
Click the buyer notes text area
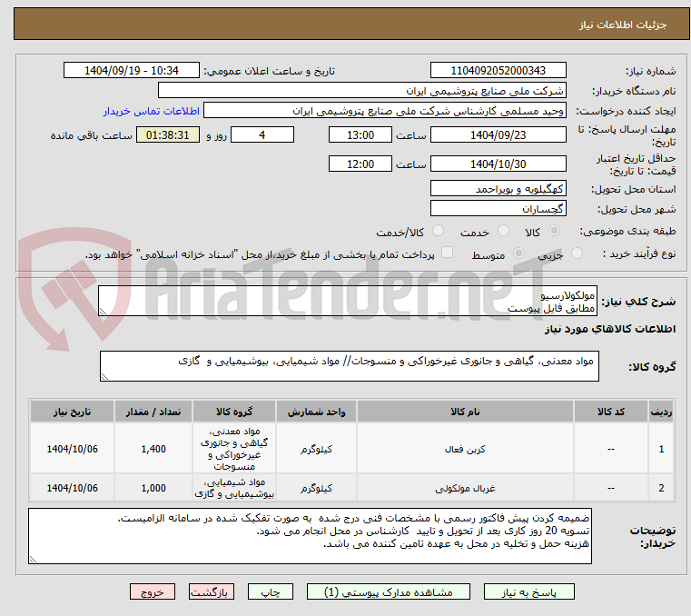[x=310, y=536]
